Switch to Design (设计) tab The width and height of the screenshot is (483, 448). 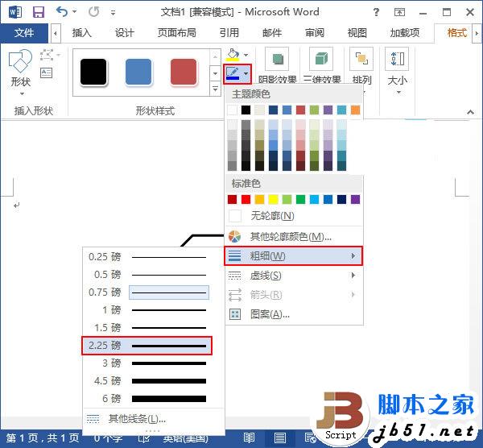coord(125,33)
